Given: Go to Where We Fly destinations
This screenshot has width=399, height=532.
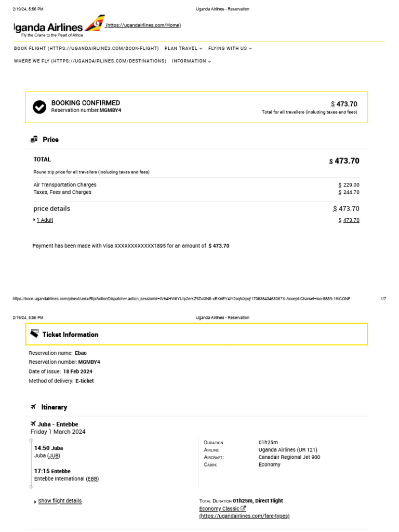Looking at the screenshot, I should (90, 61).
